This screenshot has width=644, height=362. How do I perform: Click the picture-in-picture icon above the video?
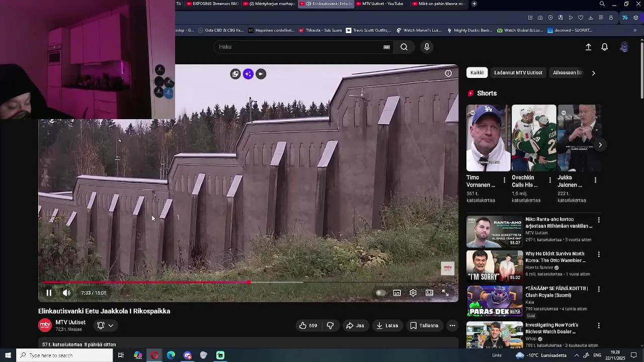261,74
